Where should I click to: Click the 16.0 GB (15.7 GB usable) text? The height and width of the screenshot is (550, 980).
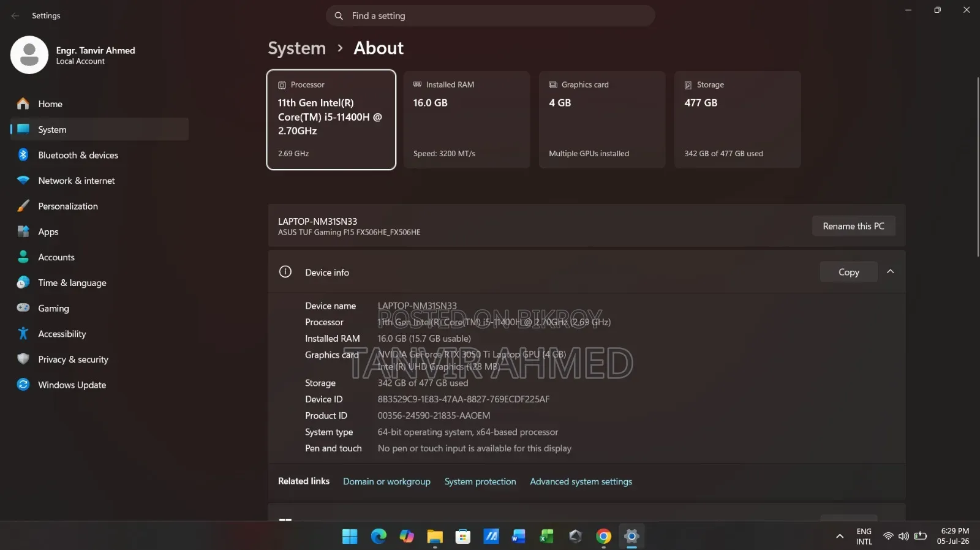pyautogui.click(x=424, y=339)
